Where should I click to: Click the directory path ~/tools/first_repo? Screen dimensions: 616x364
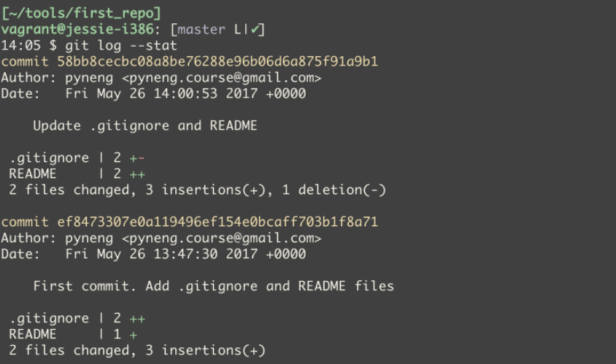point(81,13)
